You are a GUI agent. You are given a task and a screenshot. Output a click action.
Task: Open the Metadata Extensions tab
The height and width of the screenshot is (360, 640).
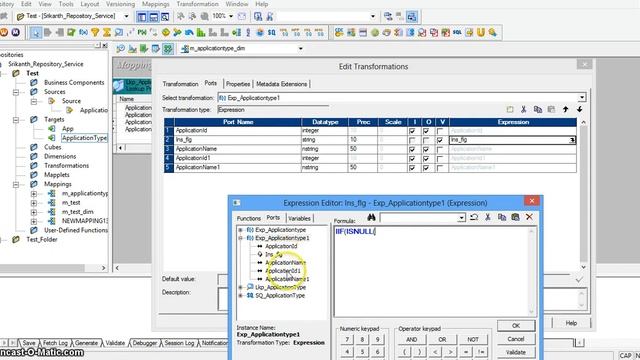click(282, 84)
